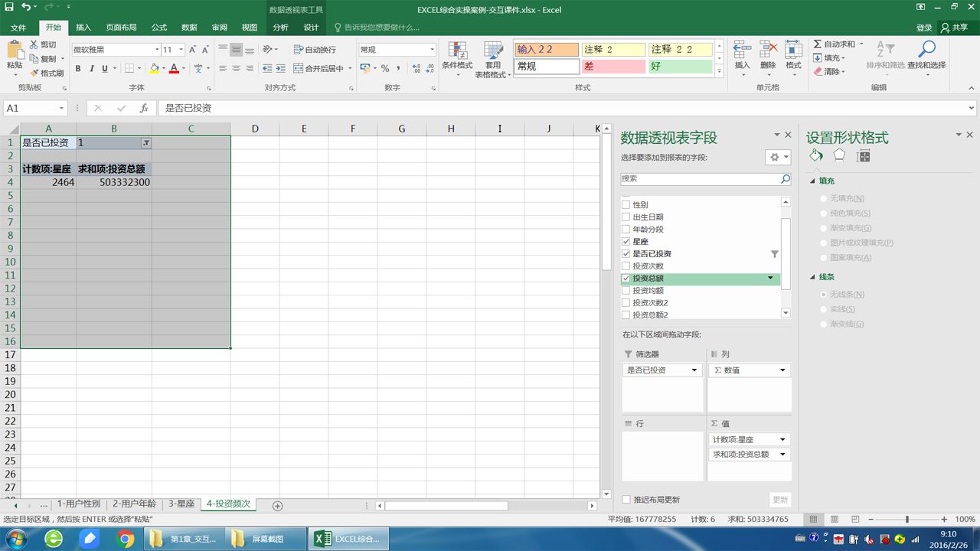Click the Insert cells (插入) icon

coord(742,51)
